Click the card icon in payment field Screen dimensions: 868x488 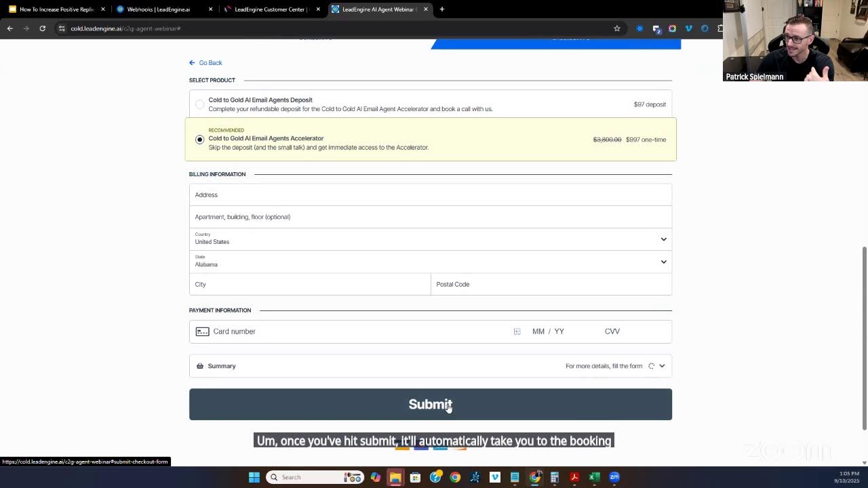pyautogui.click(x=202, y=331)
